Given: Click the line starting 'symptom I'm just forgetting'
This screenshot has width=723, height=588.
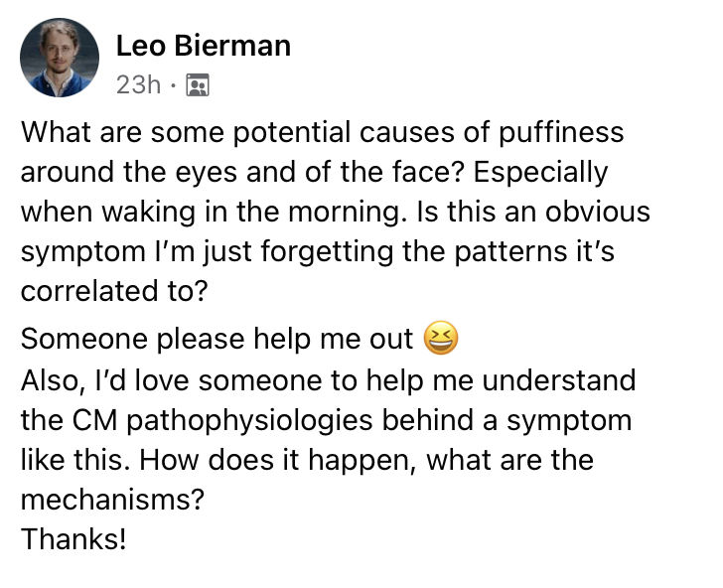Looking at the screenshot, I should coord(318,252).
